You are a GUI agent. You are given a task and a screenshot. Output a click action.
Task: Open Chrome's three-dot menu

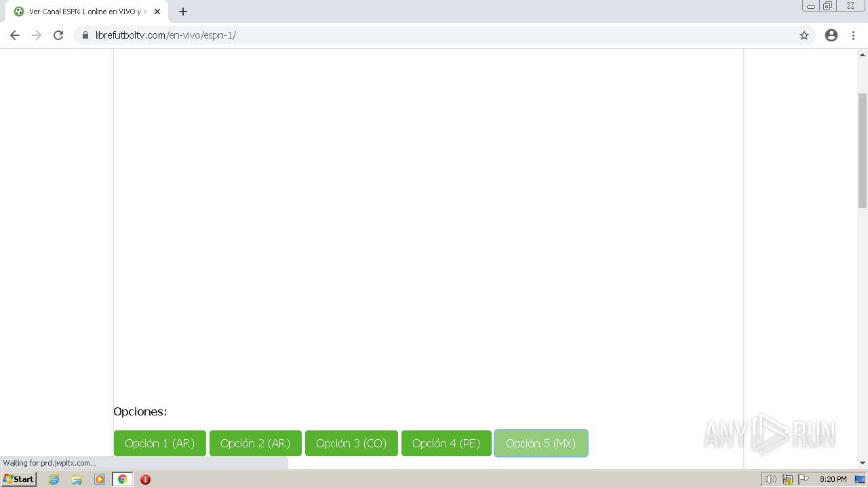pos(853,35)
